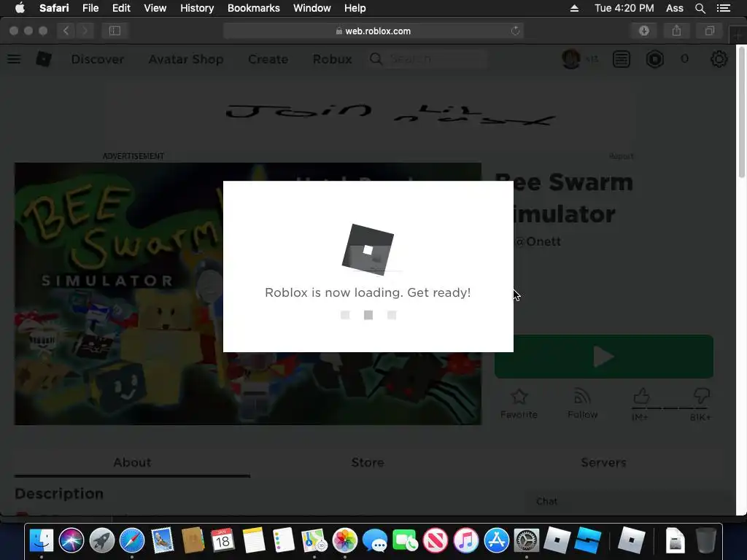747x560 pixels.
Task: Click the page vertical scrollbar
Action: tap(741, 113)
